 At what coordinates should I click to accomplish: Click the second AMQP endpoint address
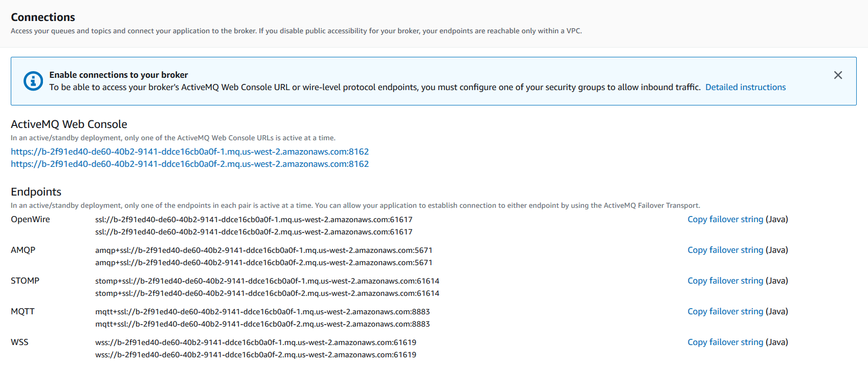(263, 263)
